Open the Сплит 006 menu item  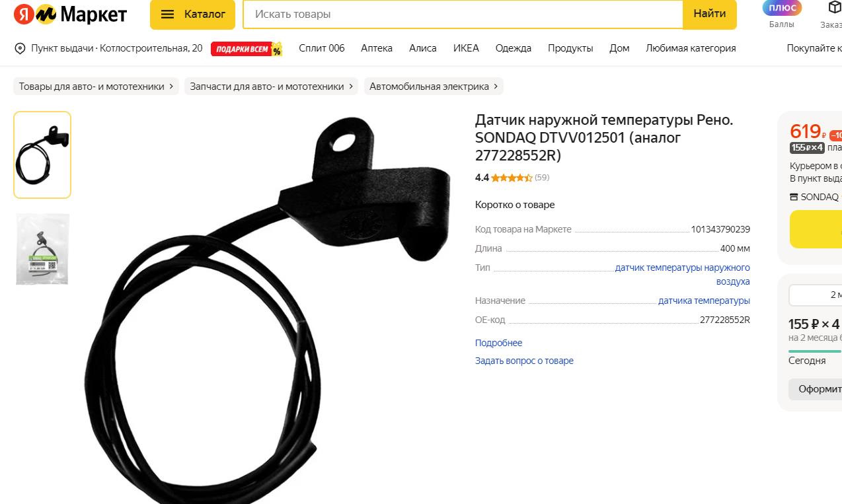[322, 48]
